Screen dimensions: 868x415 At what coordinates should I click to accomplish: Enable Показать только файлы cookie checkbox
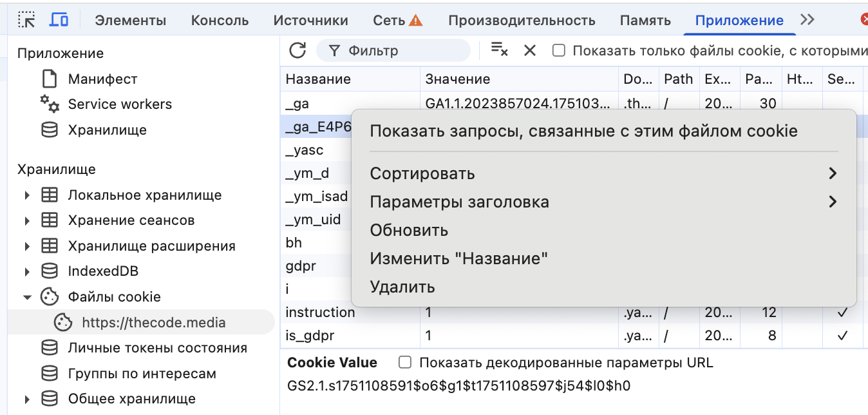(559, 50)
